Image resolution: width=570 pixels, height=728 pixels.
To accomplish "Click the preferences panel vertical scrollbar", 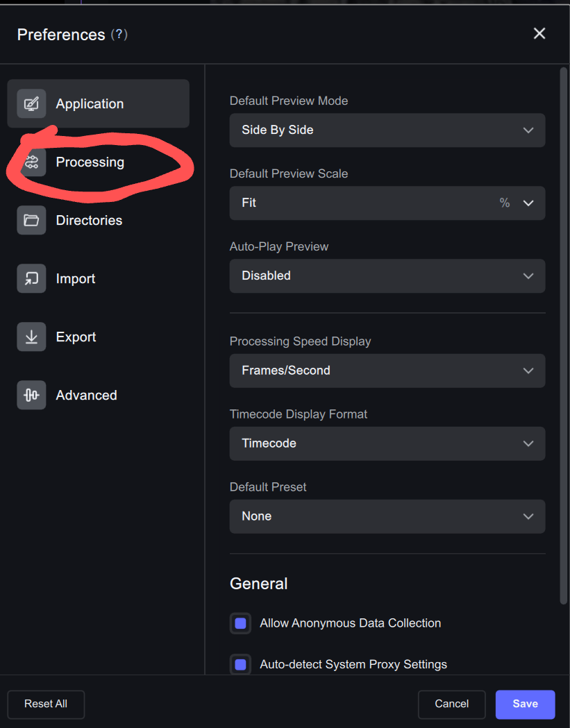I will pos(563,333).
